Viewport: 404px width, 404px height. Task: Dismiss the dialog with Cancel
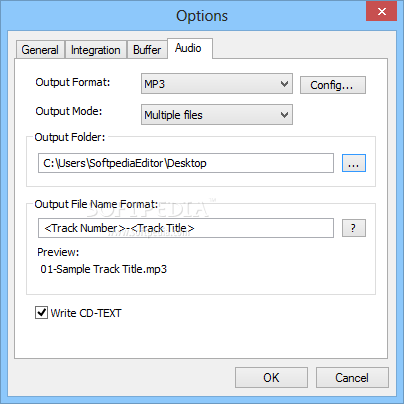coord(352,378)
